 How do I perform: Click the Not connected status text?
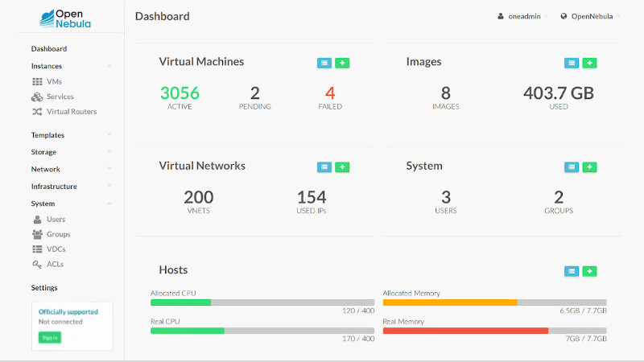(x=60, y=322)
